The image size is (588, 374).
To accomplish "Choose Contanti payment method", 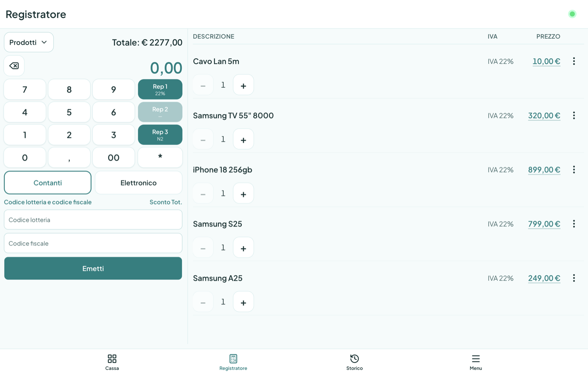I will (48, 183).
